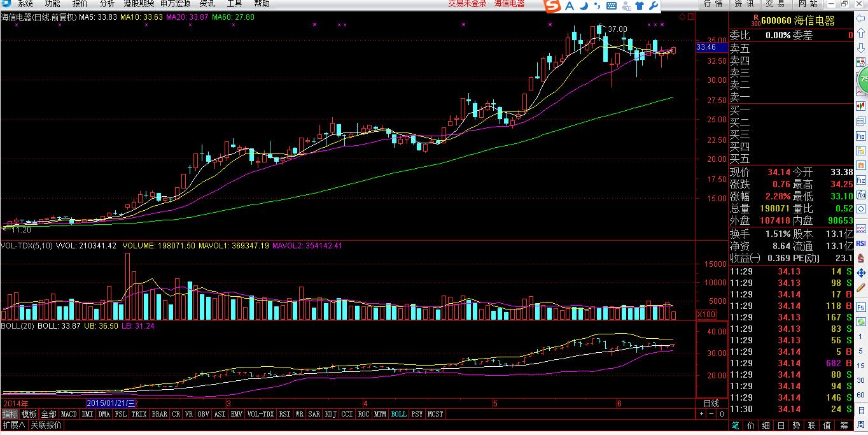Click the 全部 all indicators tab
Viewport: 868px width, 435px height.
49,414
